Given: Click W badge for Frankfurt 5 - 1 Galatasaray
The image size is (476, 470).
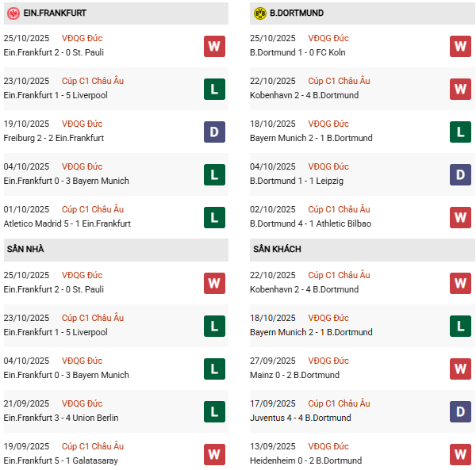Looking at the screenshot, I should (214, 454).
